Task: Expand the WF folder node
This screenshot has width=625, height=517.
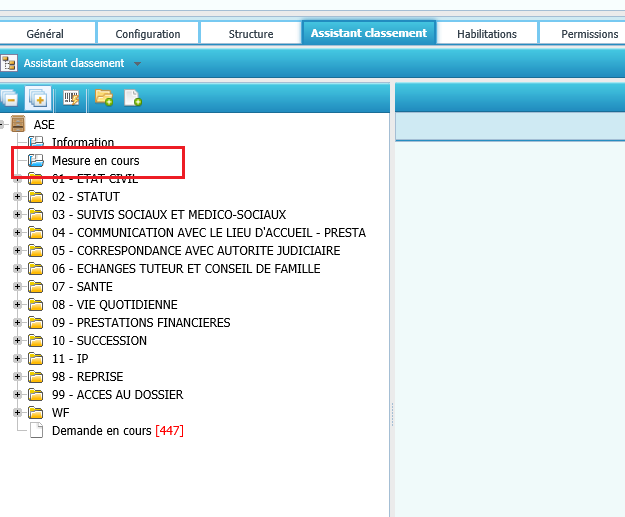Action: click(17, 413)
